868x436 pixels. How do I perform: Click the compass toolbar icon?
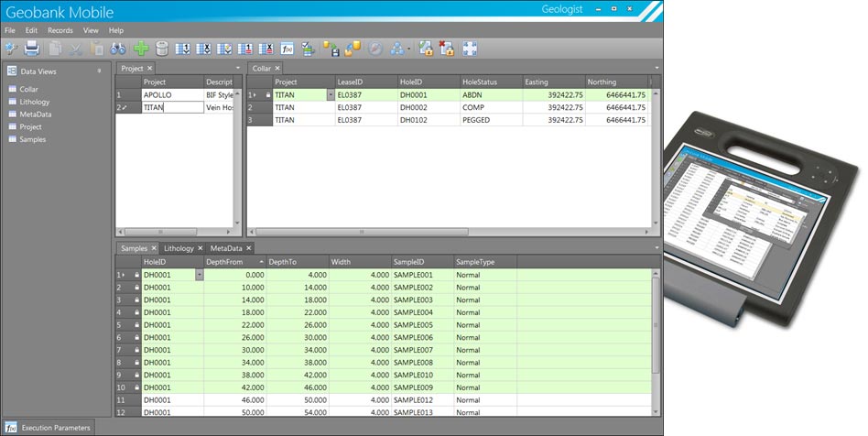pyautogui.click(x=375, y=49)
